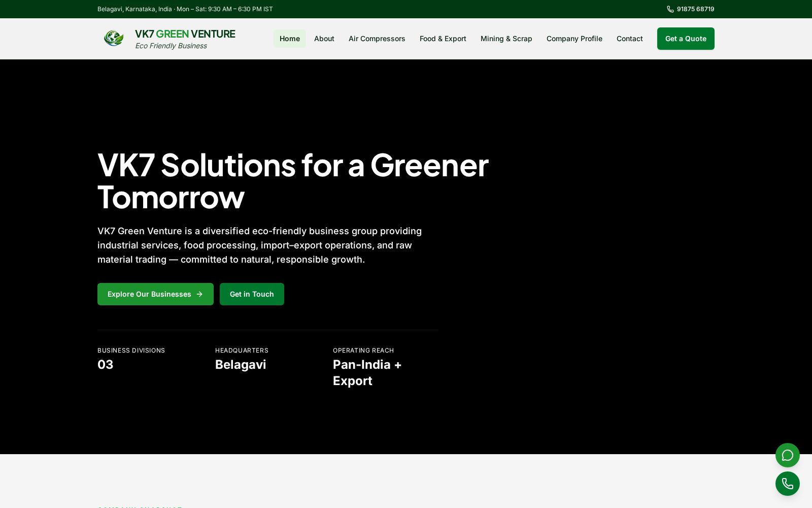Click the Get in Touch button
The width and height of the screenshot is (812, 508).
click(252, 294)
